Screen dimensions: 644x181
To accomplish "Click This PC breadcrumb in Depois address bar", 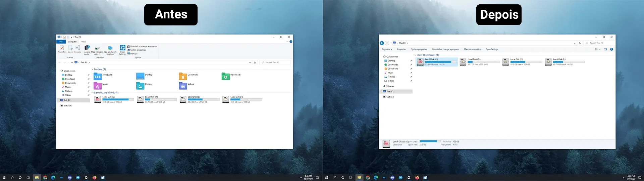I will click(x=402, y=43).
